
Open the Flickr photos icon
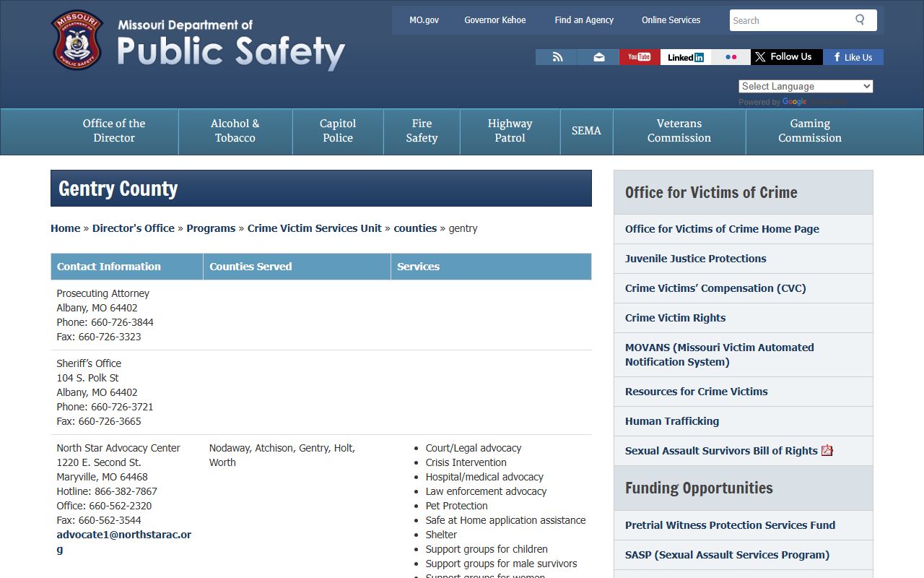731,57
